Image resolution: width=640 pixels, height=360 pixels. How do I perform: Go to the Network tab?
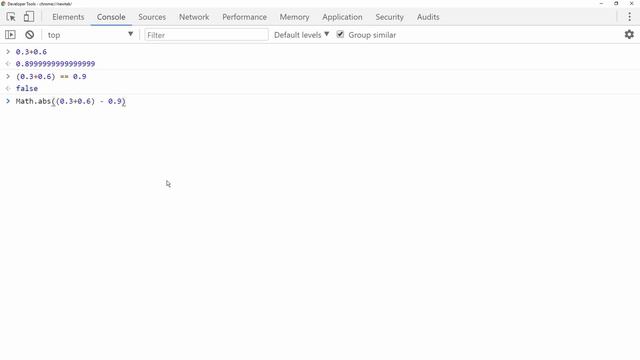[x=194, y=17]
